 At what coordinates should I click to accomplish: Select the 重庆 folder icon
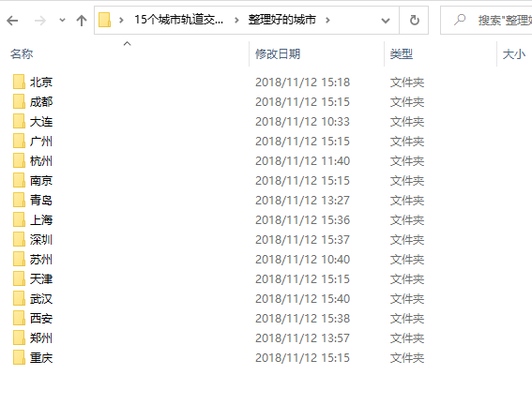coord(19,357)
